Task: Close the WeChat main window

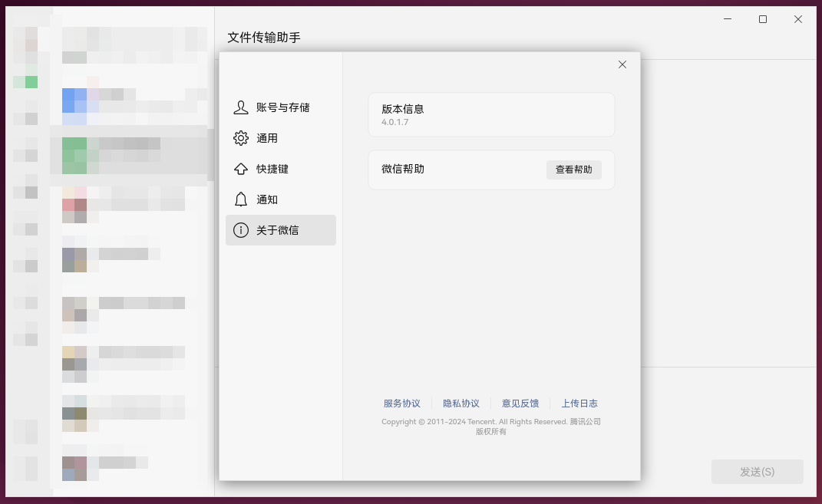Action: tap(798, 19)
